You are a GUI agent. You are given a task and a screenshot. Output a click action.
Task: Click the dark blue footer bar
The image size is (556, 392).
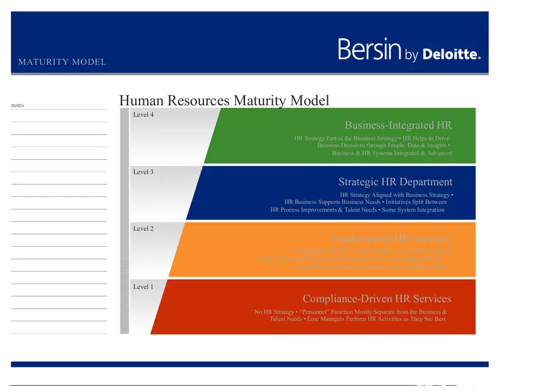pyautogui.click(x=250, y=364)
